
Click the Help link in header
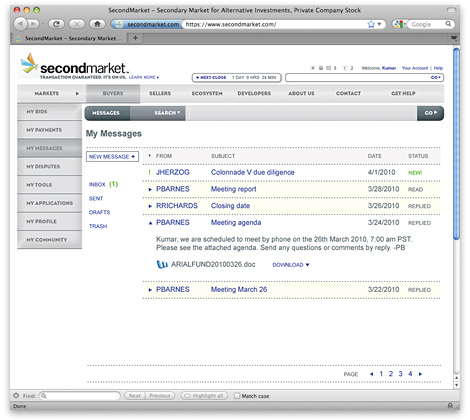pos(438,68)
